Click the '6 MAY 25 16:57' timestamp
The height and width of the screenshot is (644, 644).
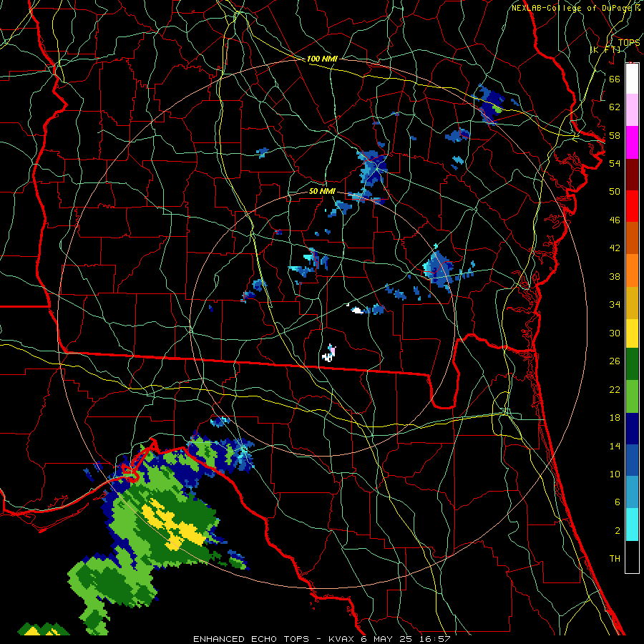pyautogui.click(x=406, y=639)
